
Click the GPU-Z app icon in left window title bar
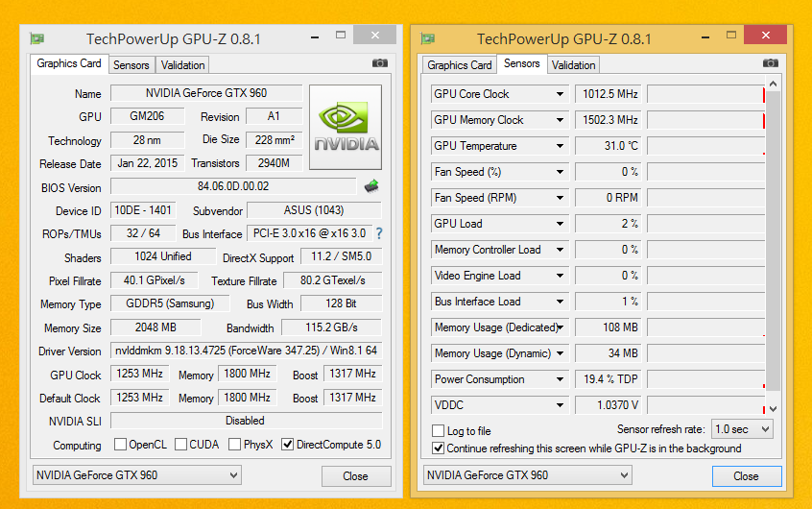pos(36,38)
